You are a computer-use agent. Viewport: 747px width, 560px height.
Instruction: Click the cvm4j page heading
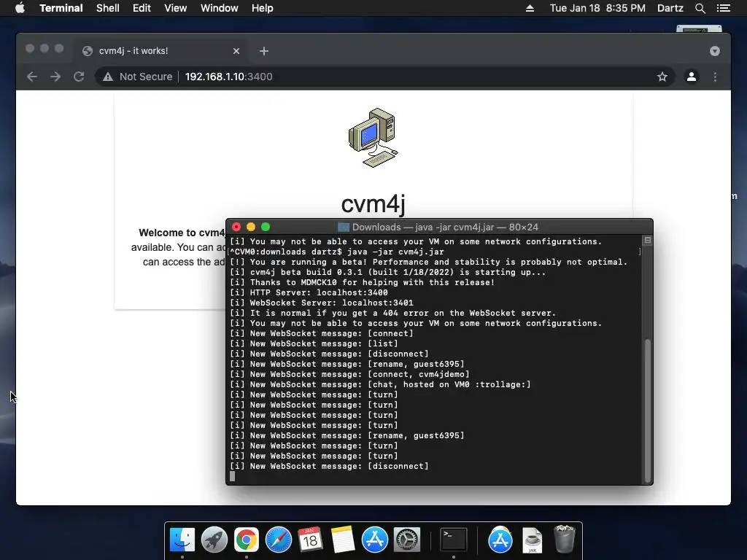[373, 204]
